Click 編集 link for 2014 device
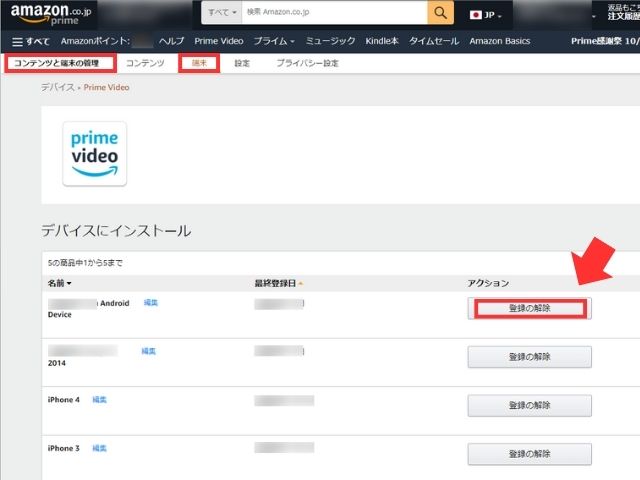This screenshot has width=640, height=480. (149, 351)
